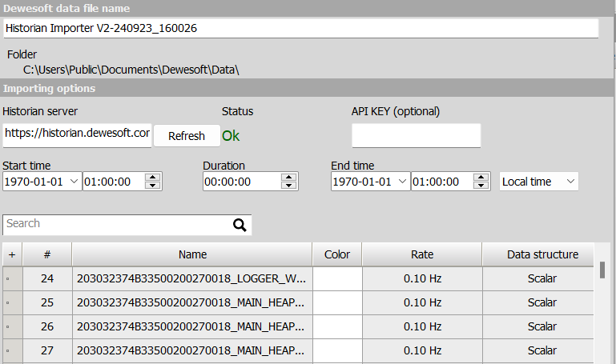This screenshot has height=364, width=616.
Task: Sort by the Name column header
Action: pos(192,254)
